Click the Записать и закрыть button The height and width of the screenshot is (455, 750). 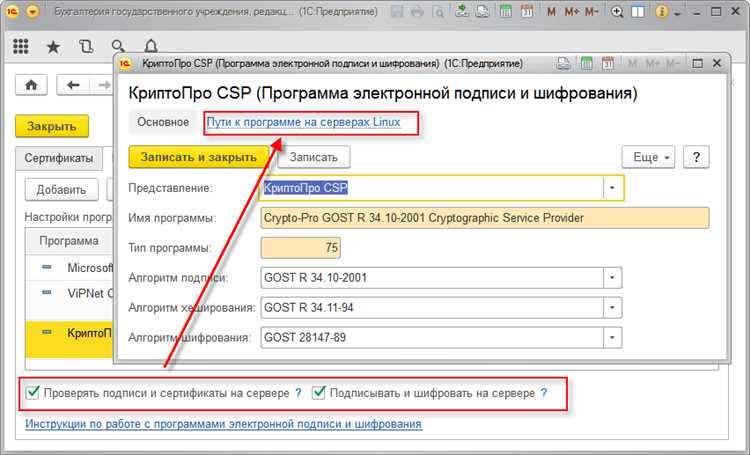click(x=199, y=157)
